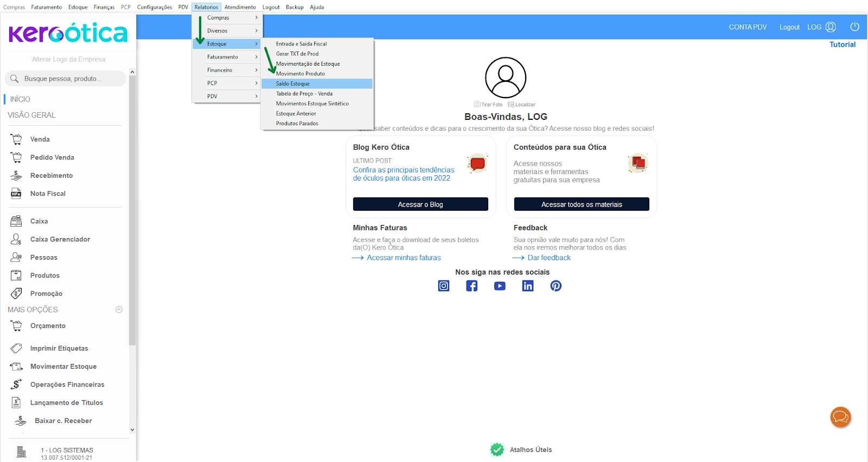Click CONTA PDV in the header

748,27
